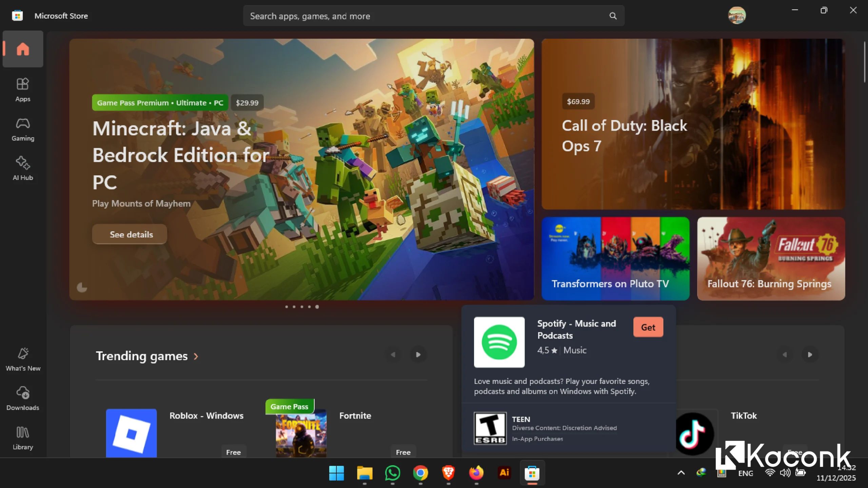This screenshot has width=868, height=488.
Task: Open Call of Duty: Black Ops 7 tile
Action: [693, 124]
